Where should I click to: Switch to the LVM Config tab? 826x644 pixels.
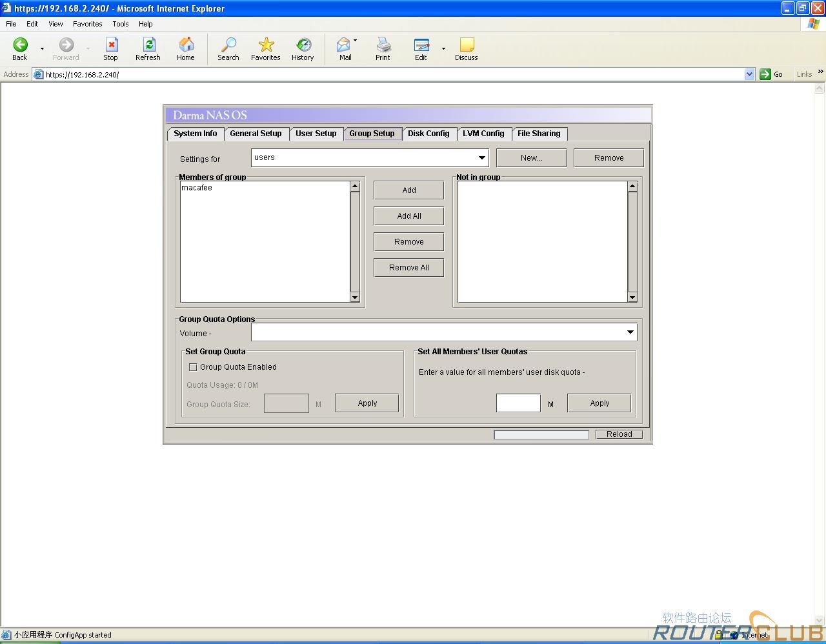click(x=483, y=134)
